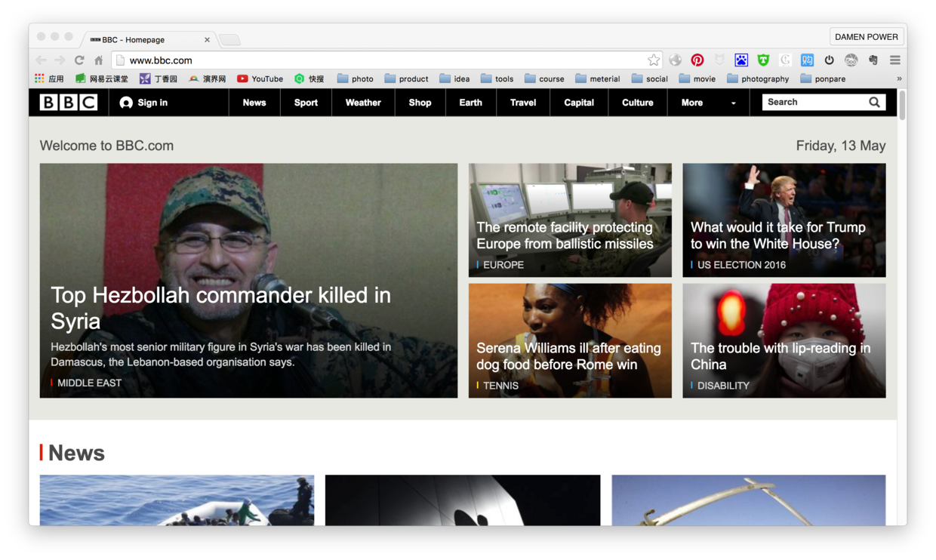Open the Trump White House story
This screenshot has height=560, width=936.
(784, 220)
